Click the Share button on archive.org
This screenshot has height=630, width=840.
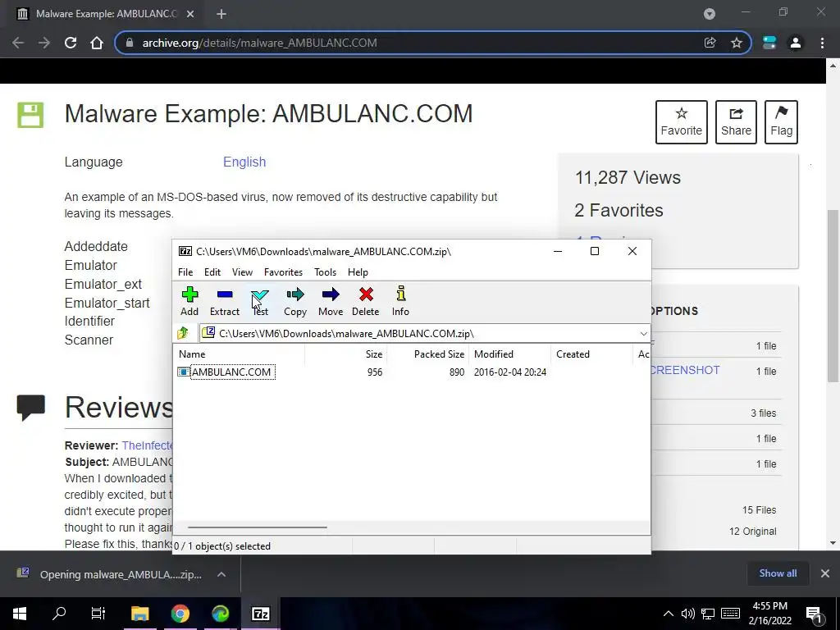click(x=736, y=122)
